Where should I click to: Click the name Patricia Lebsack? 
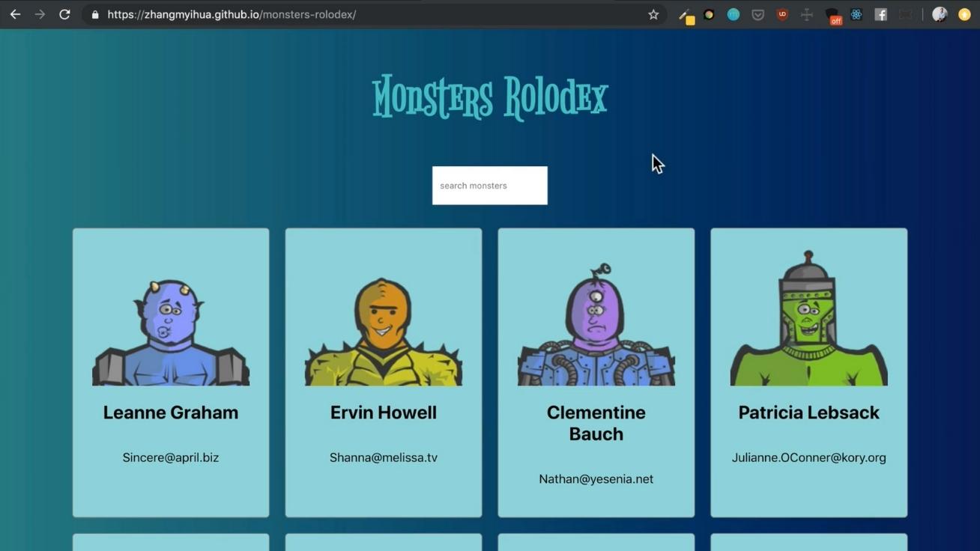click(809, 413)
